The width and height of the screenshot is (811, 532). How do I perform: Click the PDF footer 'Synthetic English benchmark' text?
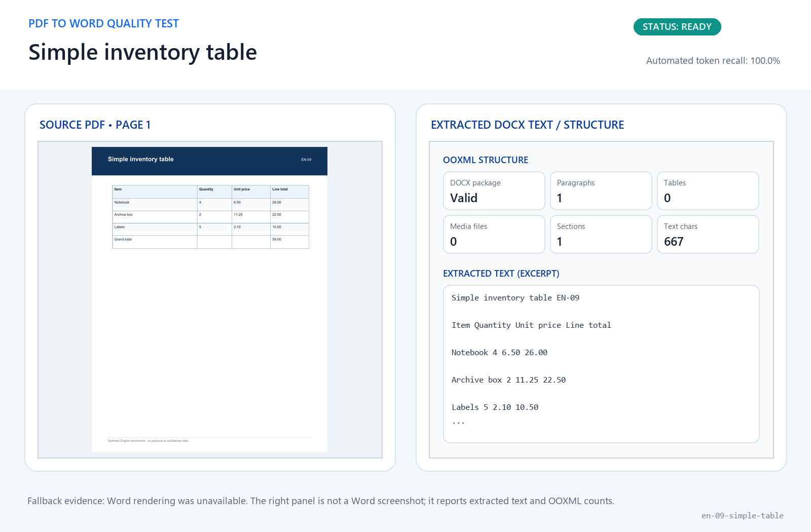click(148, 441)
